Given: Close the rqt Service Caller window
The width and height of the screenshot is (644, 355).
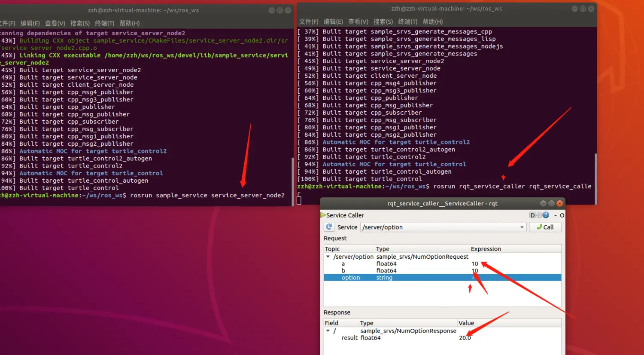Looking at the screenshot, I should (x=559, y=203).
